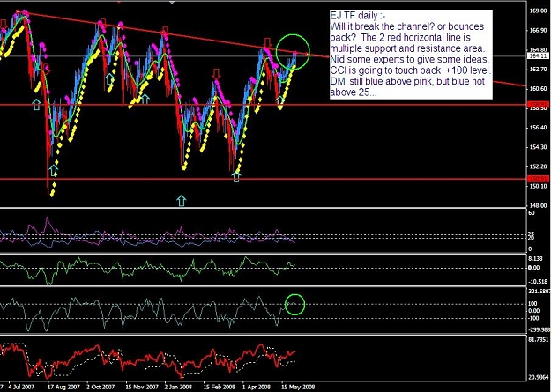Click the text 'multiple support and resistance area.'
The width and height of the screenshot is (551, 392).
click(x=408, y=48)
